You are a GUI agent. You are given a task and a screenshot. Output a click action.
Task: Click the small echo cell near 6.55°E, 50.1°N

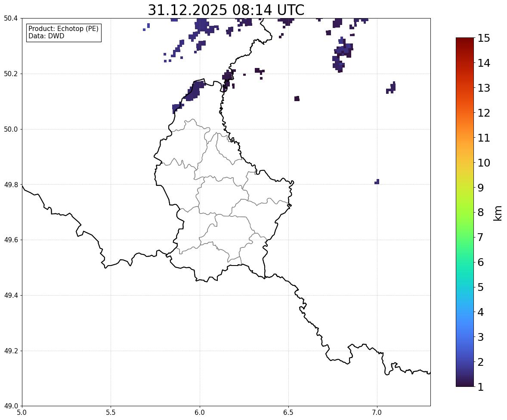[x=297, y=99]
